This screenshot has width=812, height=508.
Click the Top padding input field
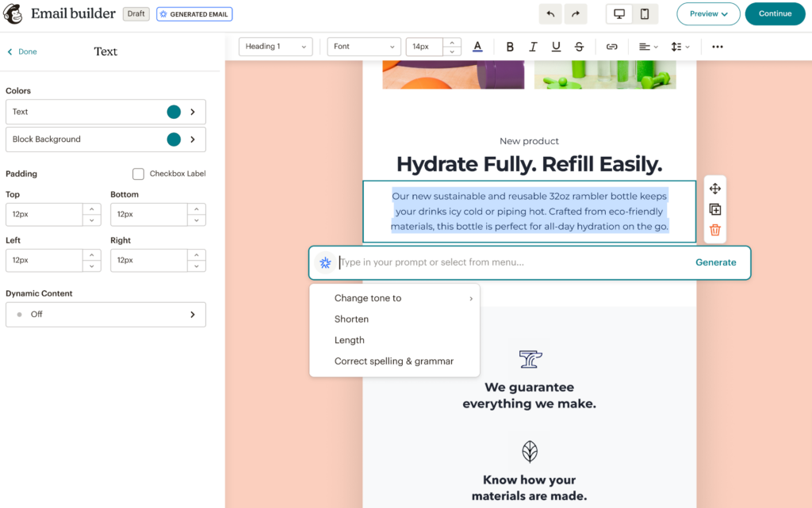pyautogui.click(x=44, y=214)
